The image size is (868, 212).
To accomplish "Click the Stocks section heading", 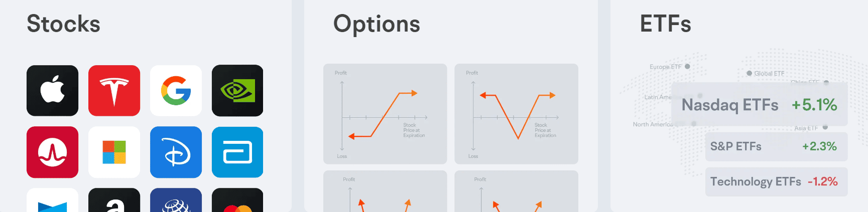I will [64, 24].
